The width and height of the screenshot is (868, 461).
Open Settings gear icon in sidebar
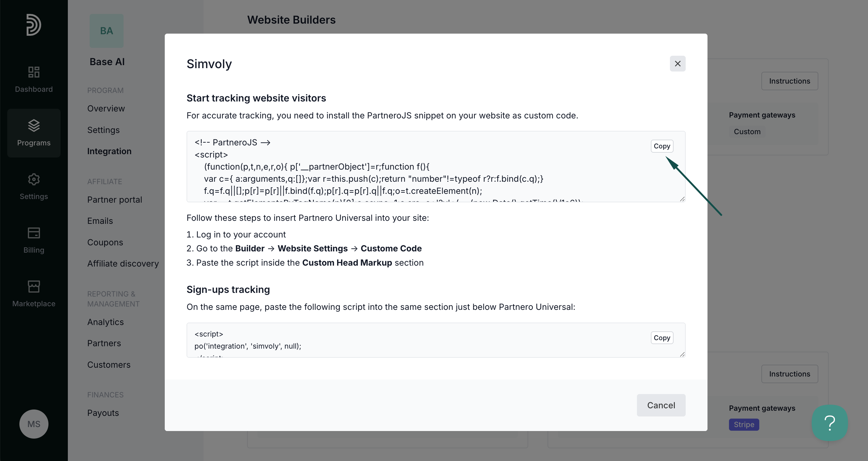[34, 179]
